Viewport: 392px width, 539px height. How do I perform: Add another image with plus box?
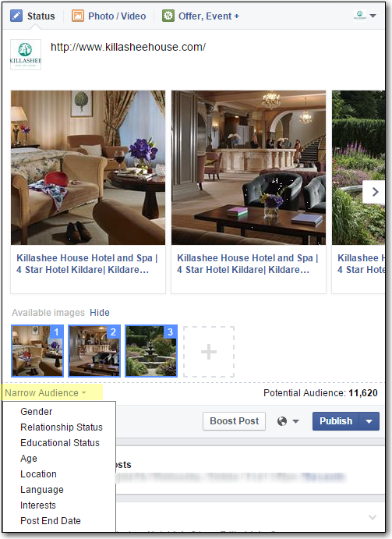click(x=209, y=352)
